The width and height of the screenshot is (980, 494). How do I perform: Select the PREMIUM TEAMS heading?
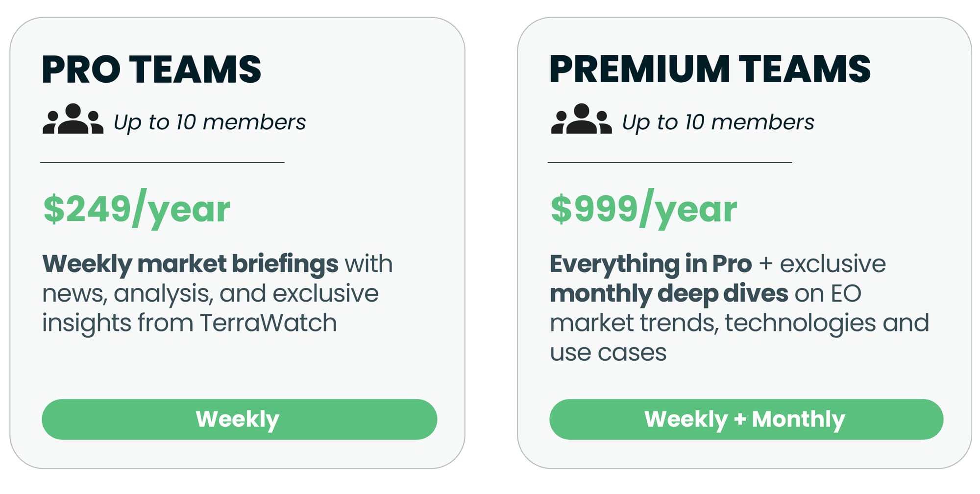click(x=710, y=69)
